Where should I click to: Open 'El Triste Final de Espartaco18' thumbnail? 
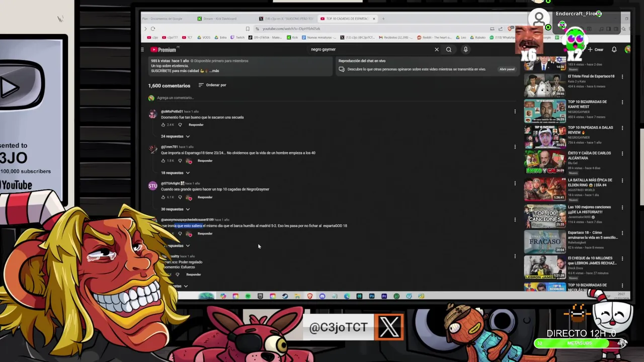point(545,85)
